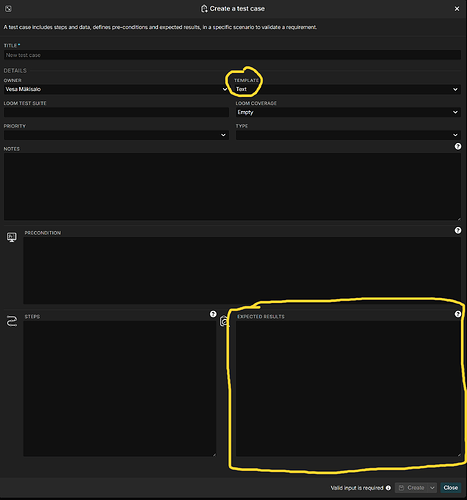This screenshot has height=500, width=467.
Task: Click the Expected Results camera icon
Action: click(x=224, y=321)
